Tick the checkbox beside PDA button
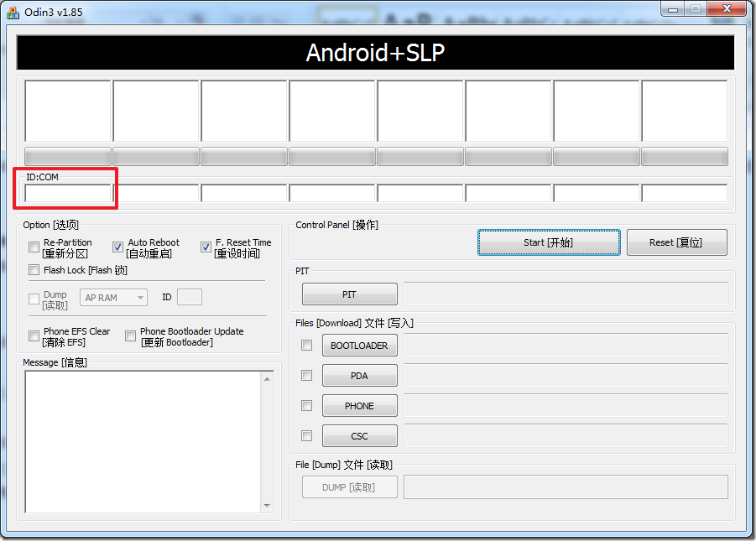 [306, 375]
